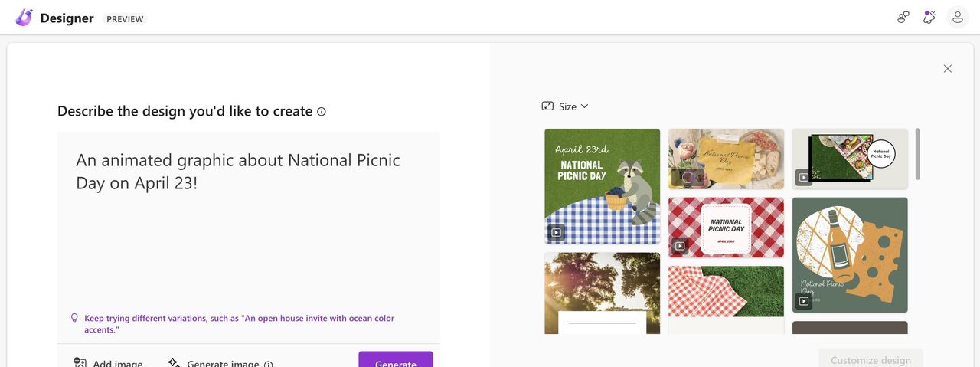Screen dimensions: 980x367
Task: Click the Designer logo icon
Action: coord(24,18)
